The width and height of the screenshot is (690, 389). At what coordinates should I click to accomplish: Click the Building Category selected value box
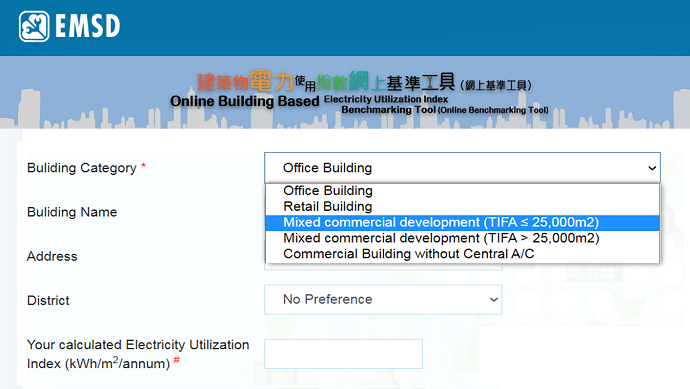pyautogui.click(x=462, y=168)
